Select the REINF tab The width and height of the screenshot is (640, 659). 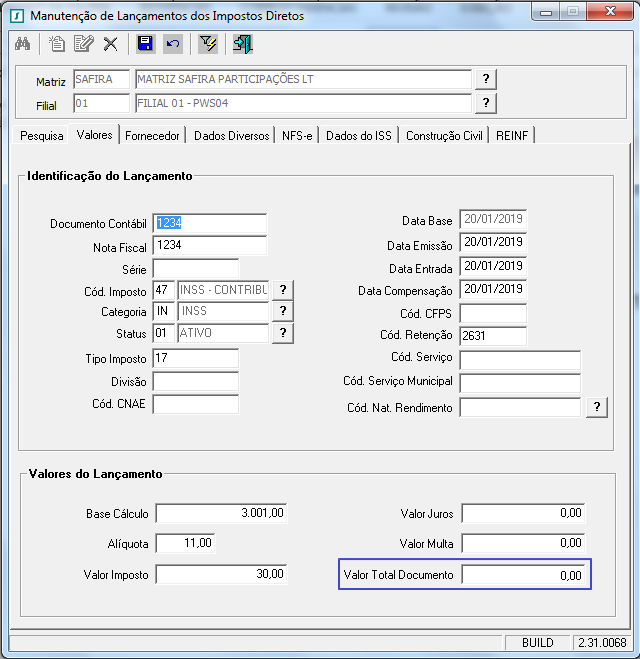[512, 136]
